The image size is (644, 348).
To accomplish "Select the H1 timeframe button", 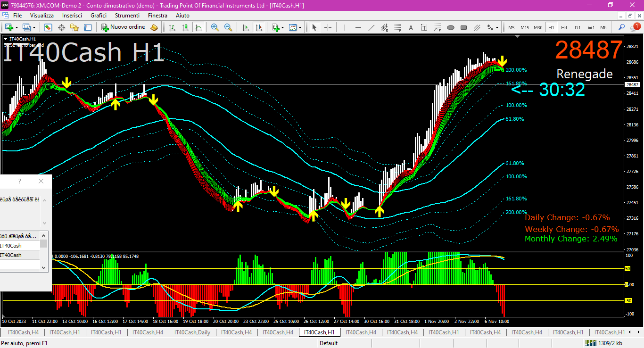I will click(x=551, y=27).
